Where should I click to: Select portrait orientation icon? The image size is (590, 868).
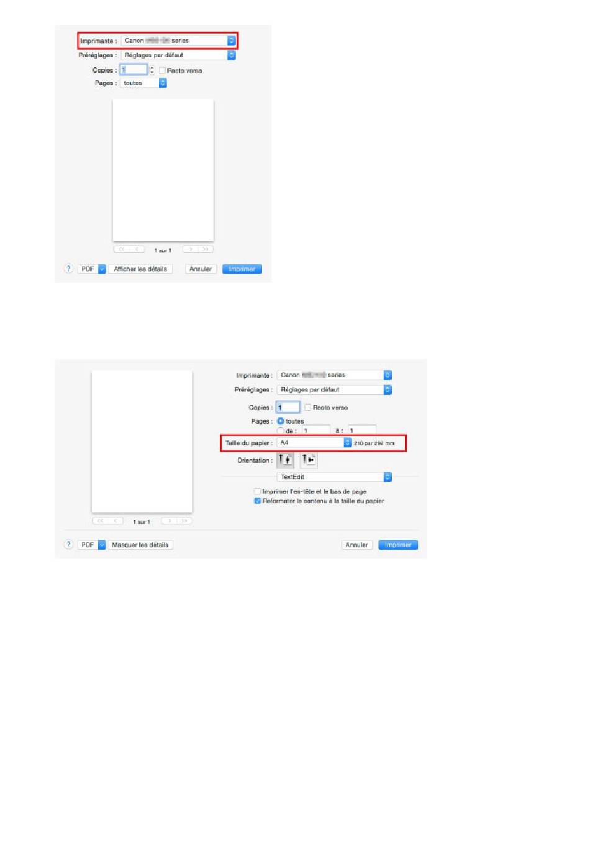[x=285, y=460]
